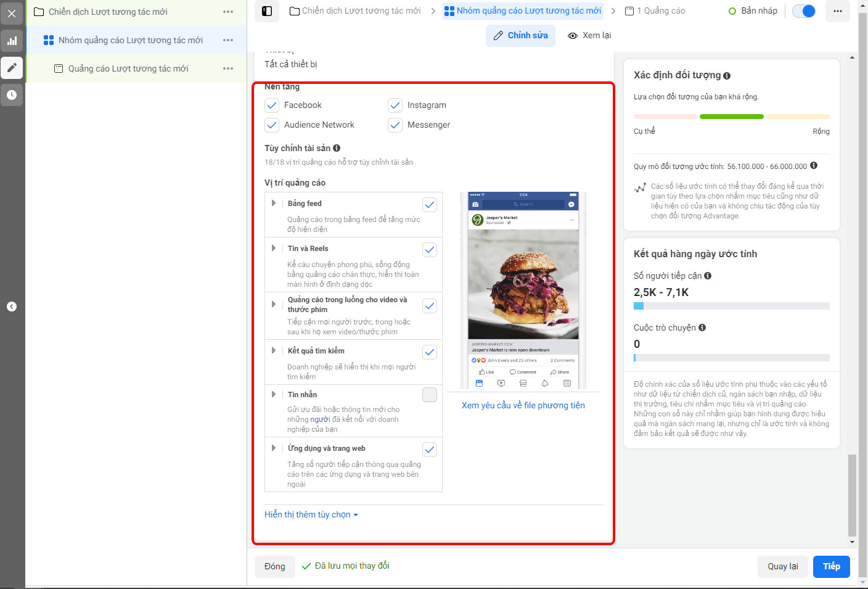Enable the Tin nhắn placement checkbox

tap(430, 395)
